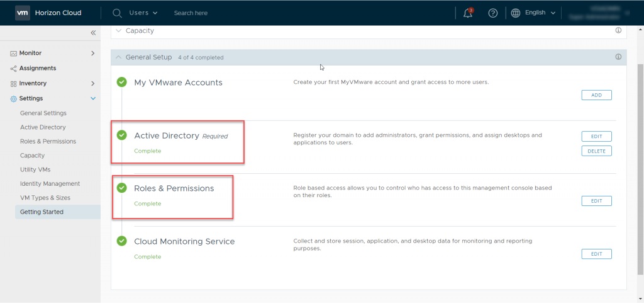Click DELETE for Active Directory
Screen dimensions: 644x303
point(596,151)
